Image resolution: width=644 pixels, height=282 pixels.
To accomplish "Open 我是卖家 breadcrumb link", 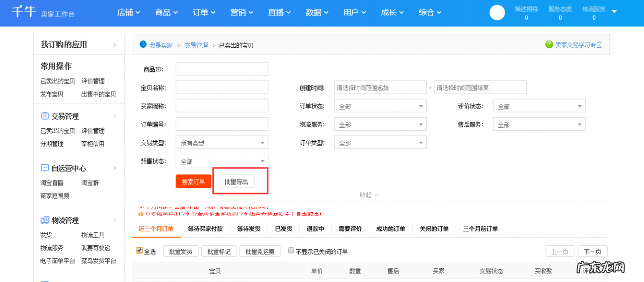I will 161,45.
